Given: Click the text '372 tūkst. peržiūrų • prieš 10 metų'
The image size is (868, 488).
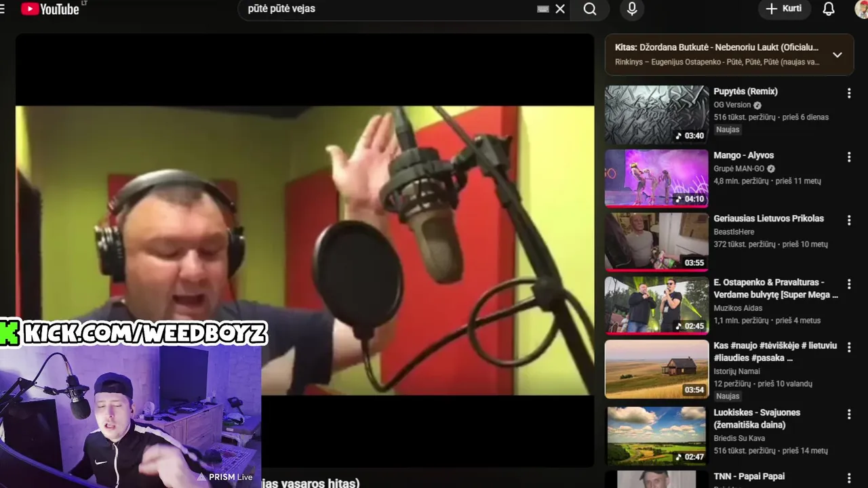Looking at the screenshot, I should (770, 244).
